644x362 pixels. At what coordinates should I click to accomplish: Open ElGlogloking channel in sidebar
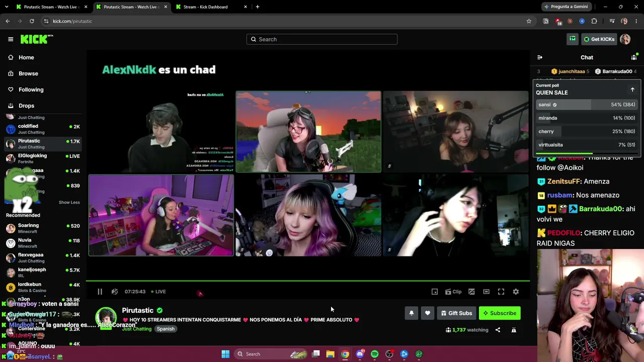[43, 158]
